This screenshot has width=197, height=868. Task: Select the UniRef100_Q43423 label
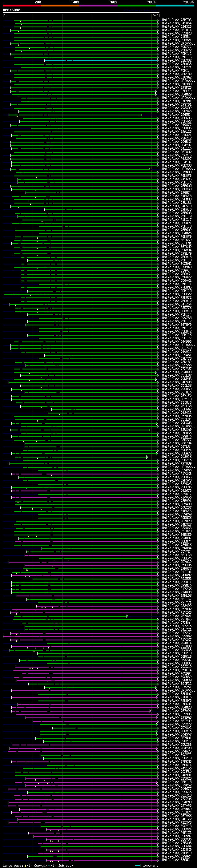coord(177,413)
